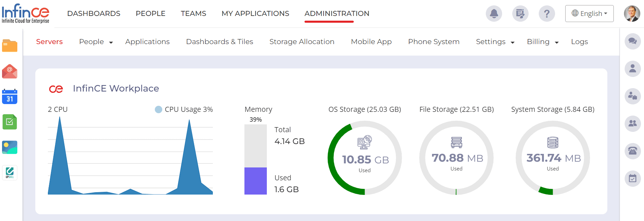Open the English language dropdown

(589, 14)
